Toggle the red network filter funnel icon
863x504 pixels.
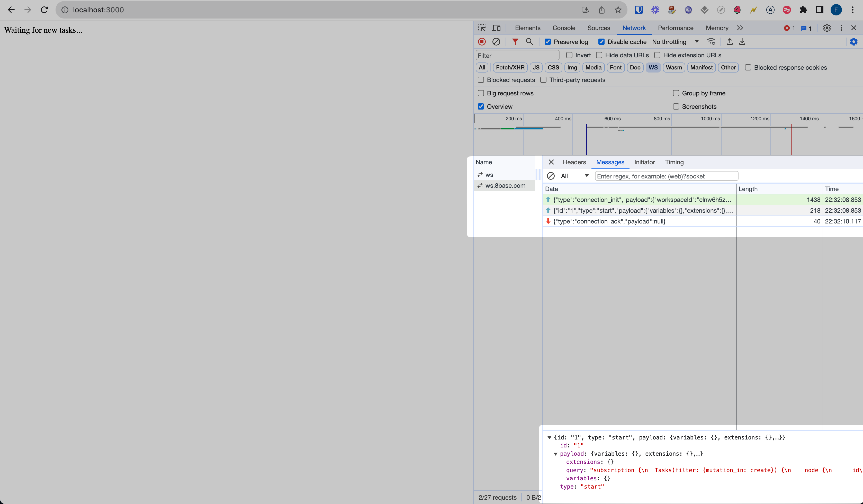(515, 42)
